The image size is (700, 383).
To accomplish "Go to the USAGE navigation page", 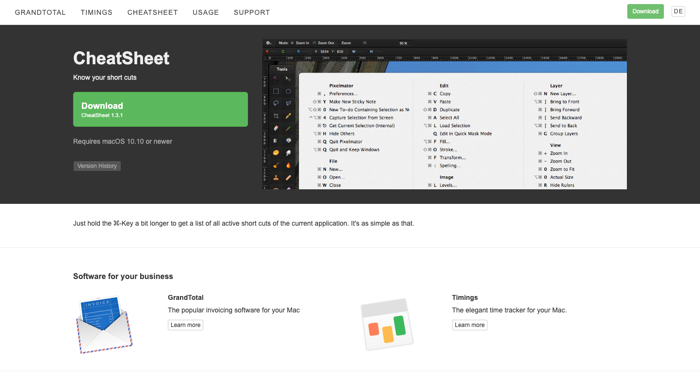I will point(205,12).
